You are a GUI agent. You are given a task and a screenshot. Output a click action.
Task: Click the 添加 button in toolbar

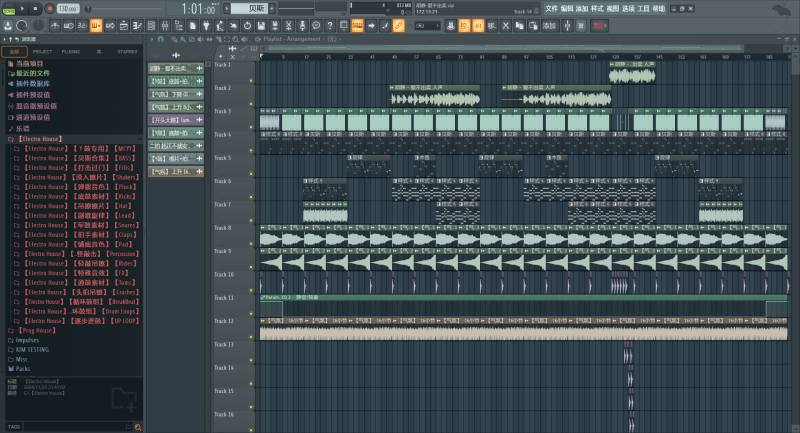(x=549, y=25)
